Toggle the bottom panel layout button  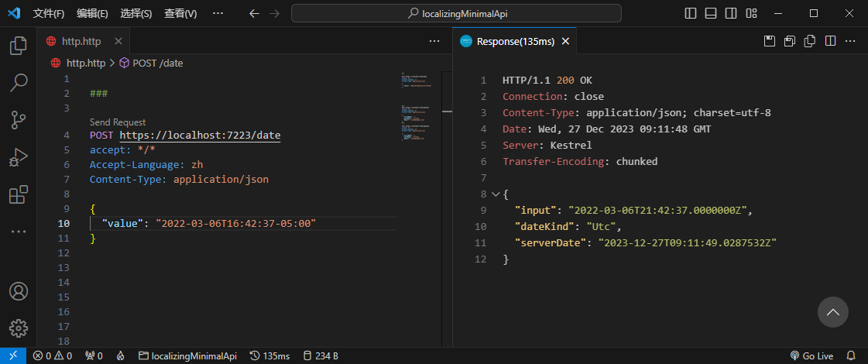tap(711, 13)
